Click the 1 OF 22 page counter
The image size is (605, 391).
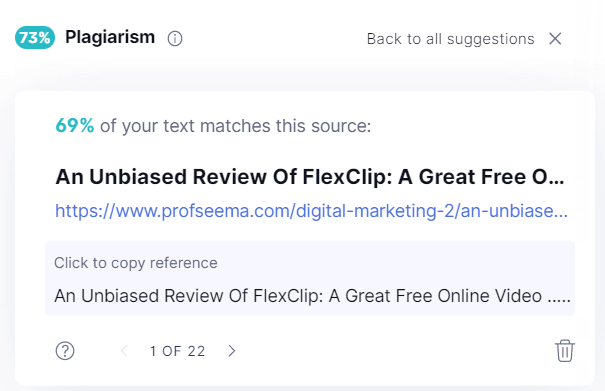[177, 351]
